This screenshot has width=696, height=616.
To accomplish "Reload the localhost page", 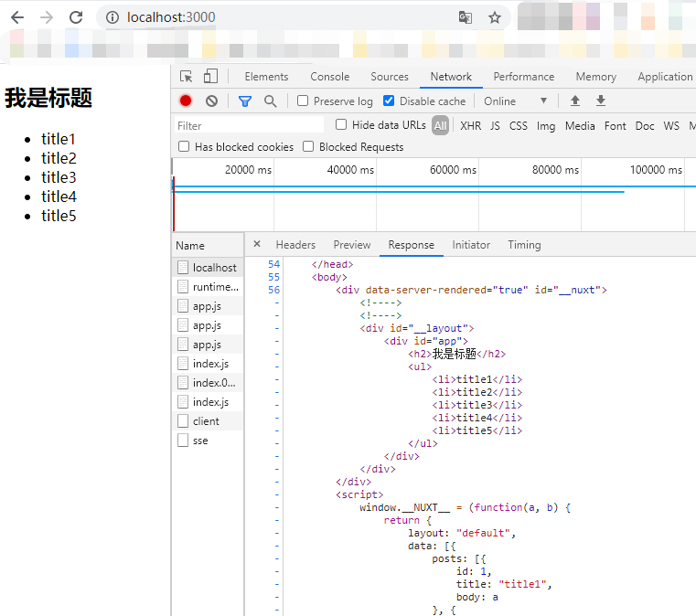I will tap(76, 17).
